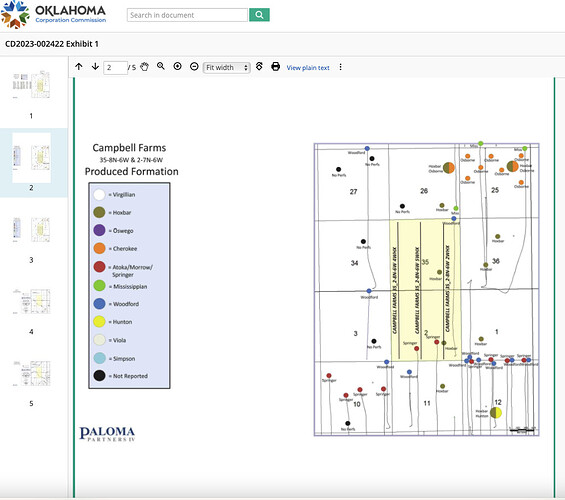The width and height of the screenshot is (565, 500).
Task: Open the three-dot more options menu
Action: click(x=340, y=67)
